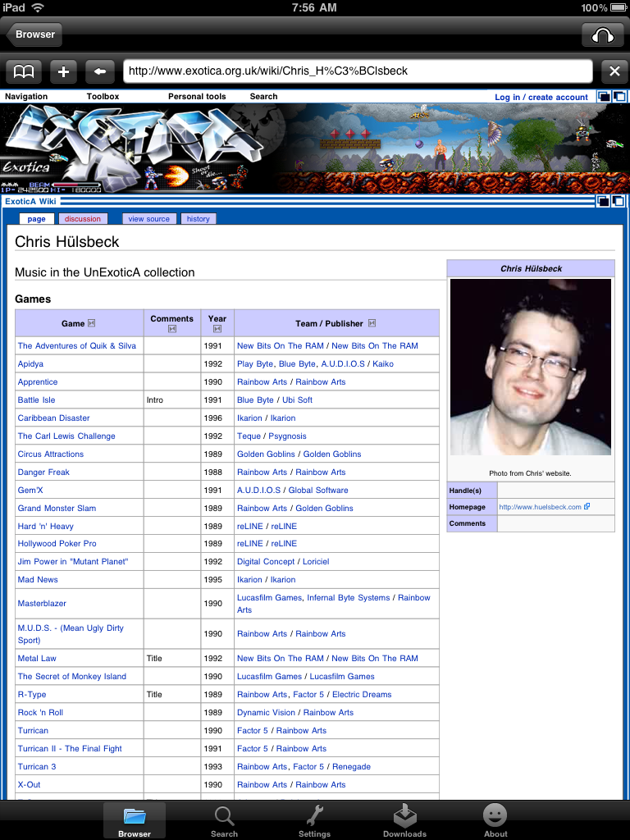630x840 pixels.
Task: Tap the Browser back button in header
Action: coord(34,34)
